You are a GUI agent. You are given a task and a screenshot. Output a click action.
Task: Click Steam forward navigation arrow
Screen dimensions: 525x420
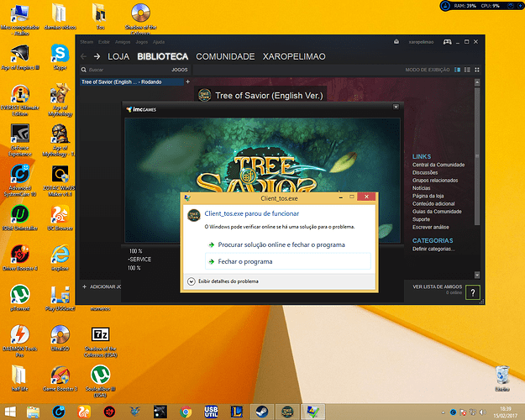[x=97, y=56]
